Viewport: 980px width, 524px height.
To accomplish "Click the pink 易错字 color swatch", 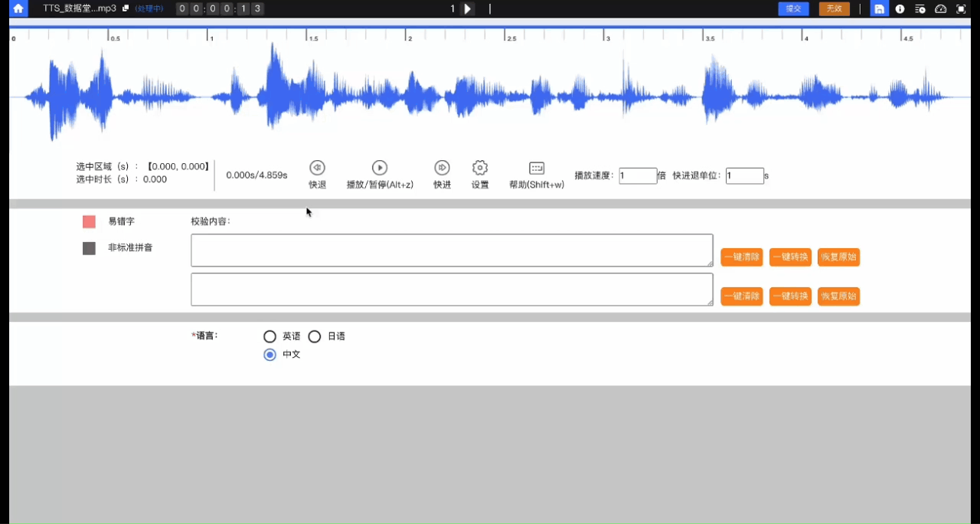I will pos(89,222).
